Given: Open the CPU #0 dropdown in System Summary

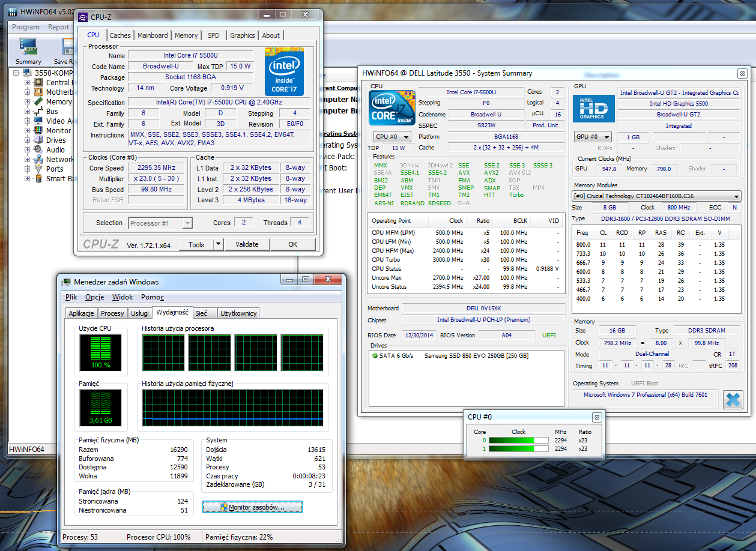Looking at the screenshot, I should pyautogui.click(x=392, y=137).
